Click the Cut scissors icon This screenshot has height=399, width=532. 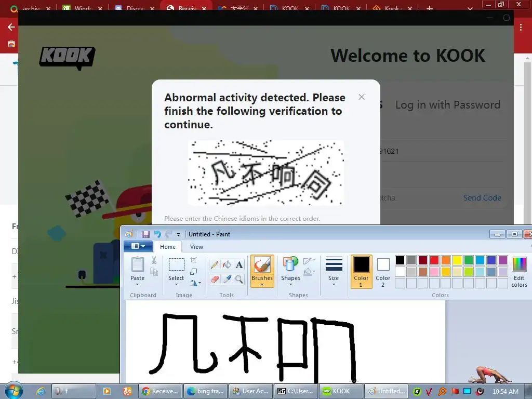154,261
